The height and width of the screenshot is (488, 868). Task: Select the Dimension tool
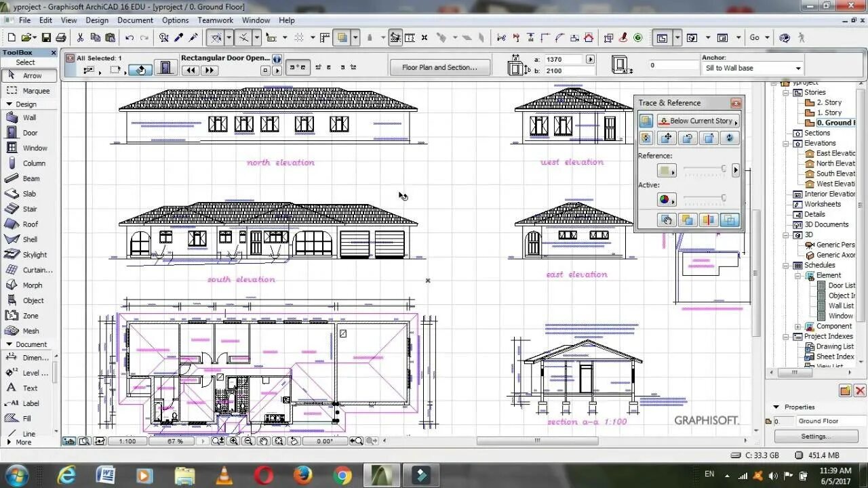[27, 358]
